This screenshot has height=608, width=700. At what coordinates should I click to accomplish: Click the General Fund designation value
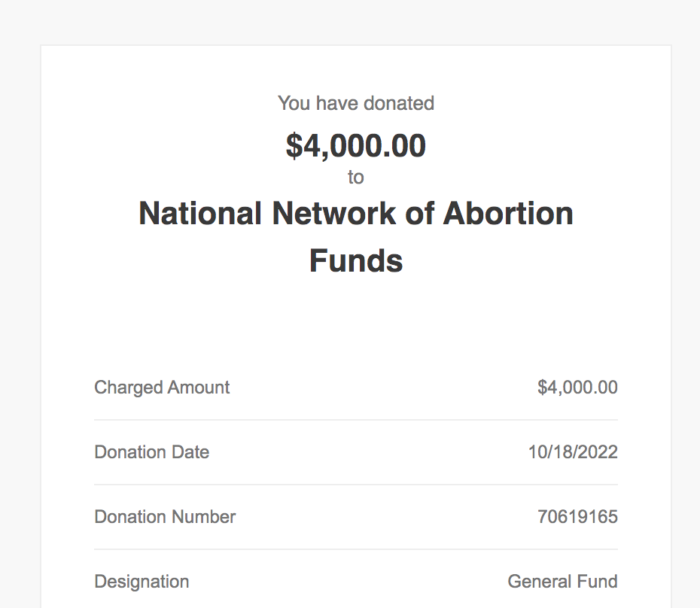coord(562,582)
